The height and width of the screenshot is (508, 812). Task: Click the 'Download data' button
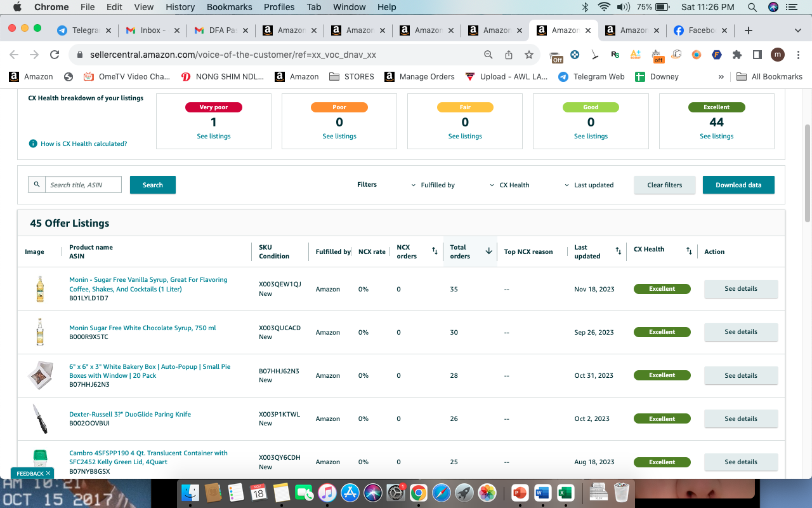click(738, 185)
